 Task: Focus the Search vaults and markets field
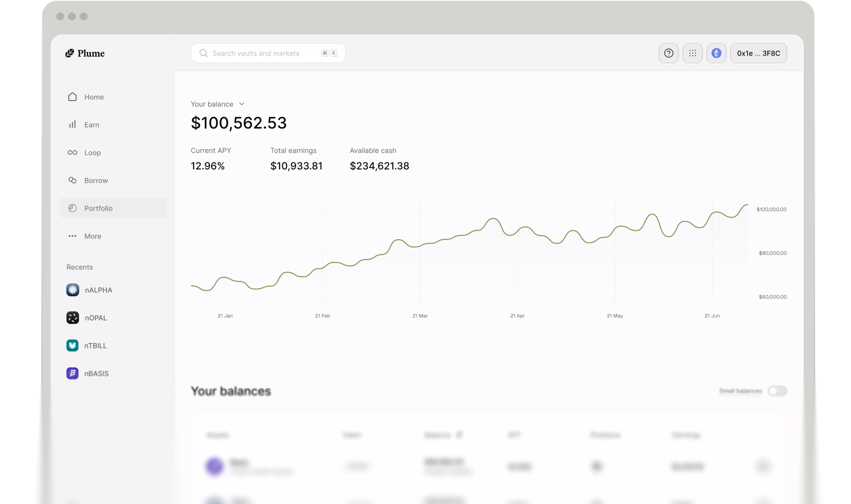pos(268,53)
